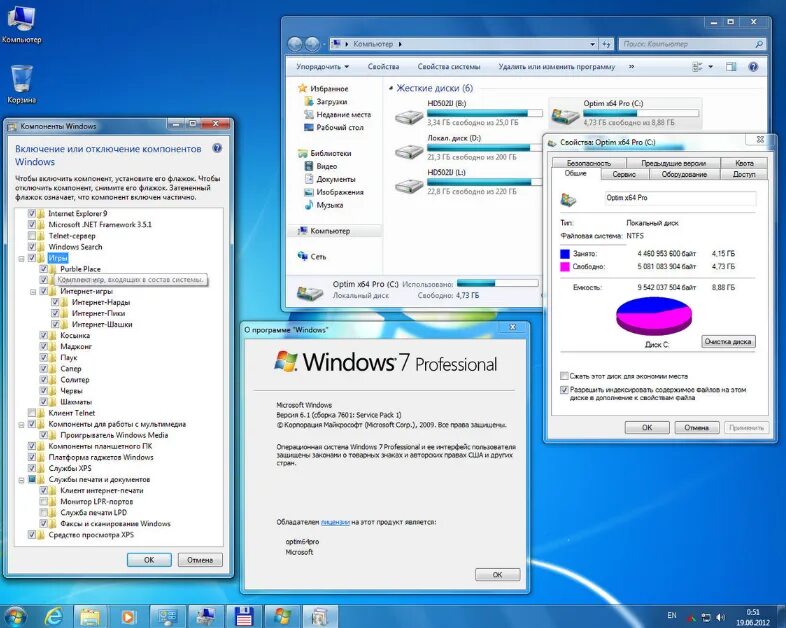This screenshot has height=628, width=786.
Task: Click the magenta Свободно color swatch
Action: (x=565, y=267)
